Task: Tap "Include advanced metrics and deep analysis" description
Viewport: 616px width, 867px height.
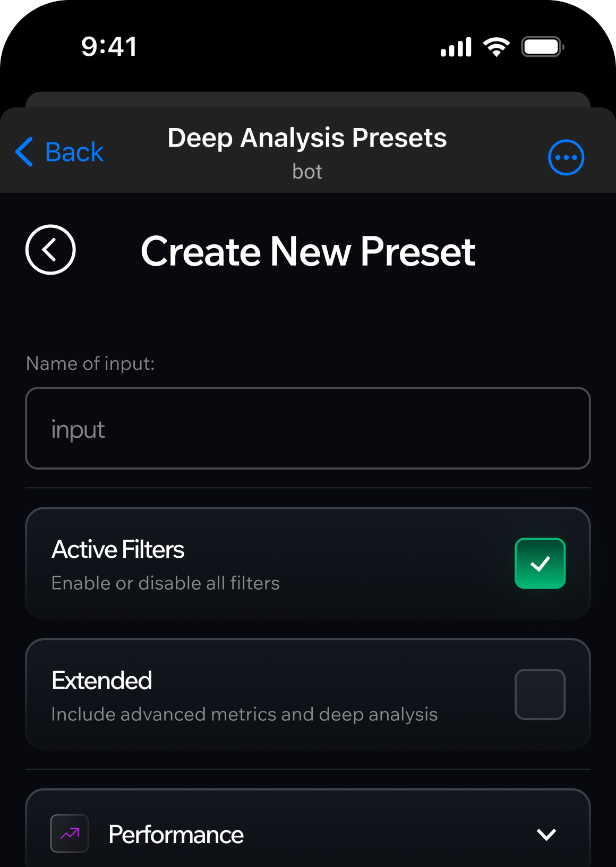Action: click(x=244, y=715)
